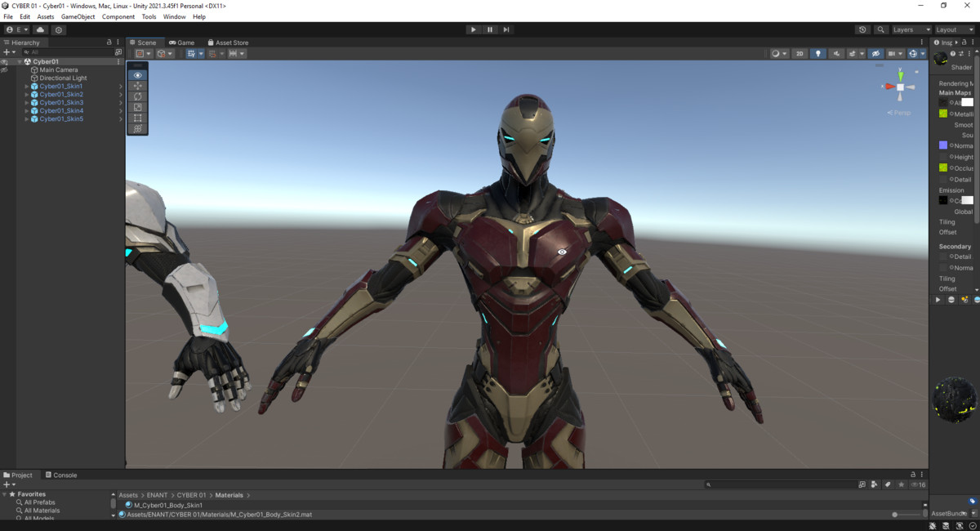This screenshot has width=980, height=531.
Task: Select the Rotate tool in scene overlay
Action: 137,96
